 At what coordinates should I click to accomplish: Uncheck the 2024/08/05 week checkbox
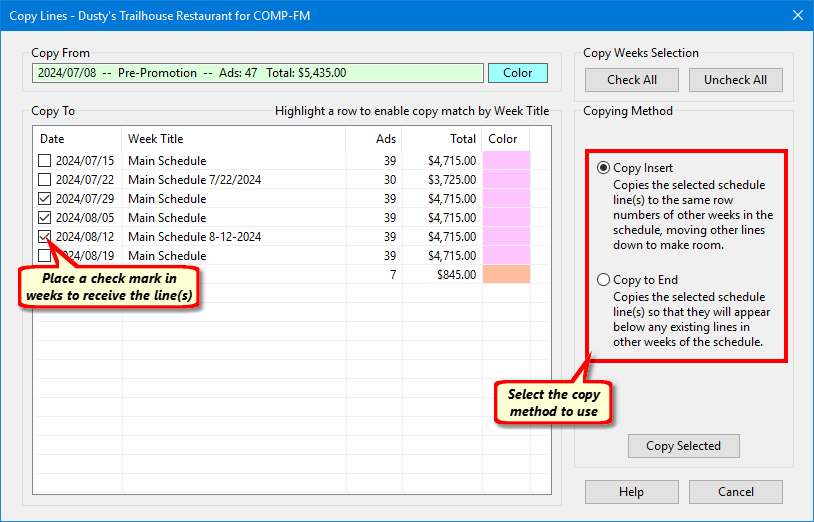coord(45,217)
